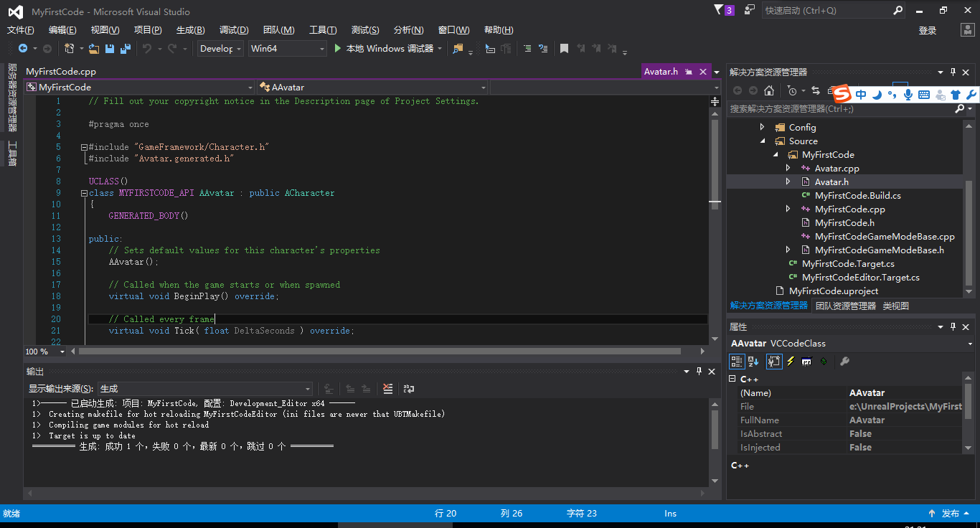The width and height of the screenshot is (980, 528).
Task: Click the Navigate Backward arrow in toolbar
Action: tap(23, 48)
